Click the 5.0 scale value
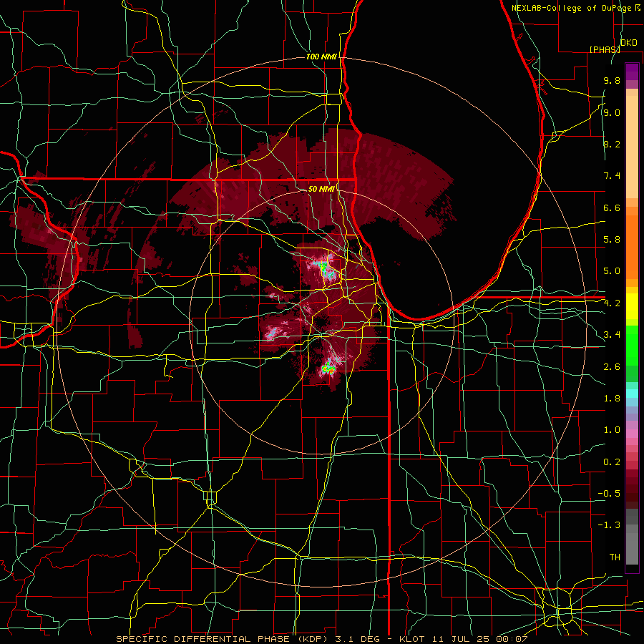644x644 pixels. pos(612,271)
